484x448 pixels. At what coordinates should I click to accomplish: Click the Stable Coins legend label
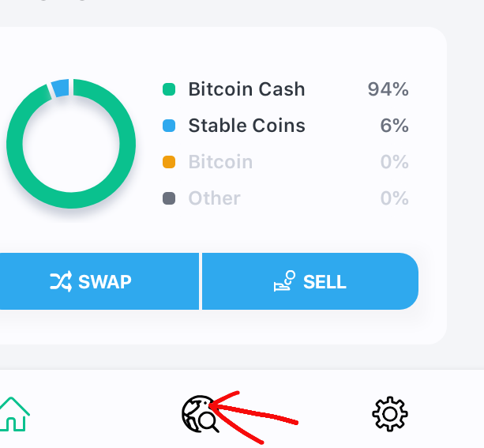[x=246, y=126]
